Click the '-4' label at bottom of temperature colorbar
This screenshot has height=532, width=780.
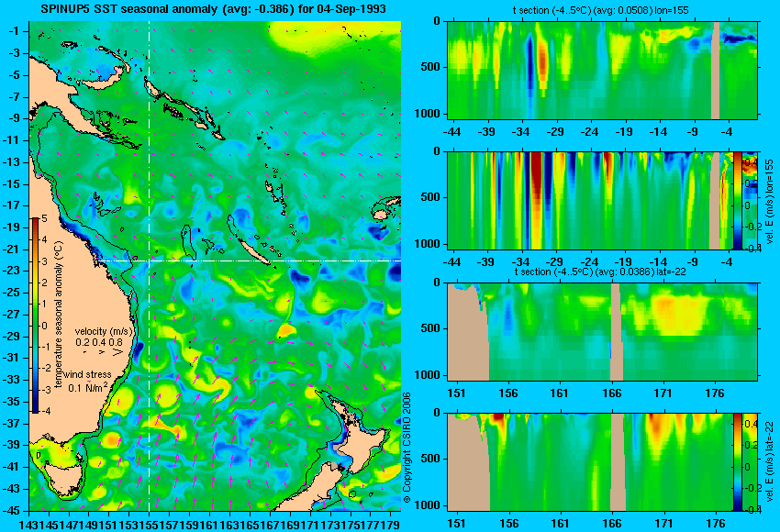pyautogui.click(x=44, y=411)
